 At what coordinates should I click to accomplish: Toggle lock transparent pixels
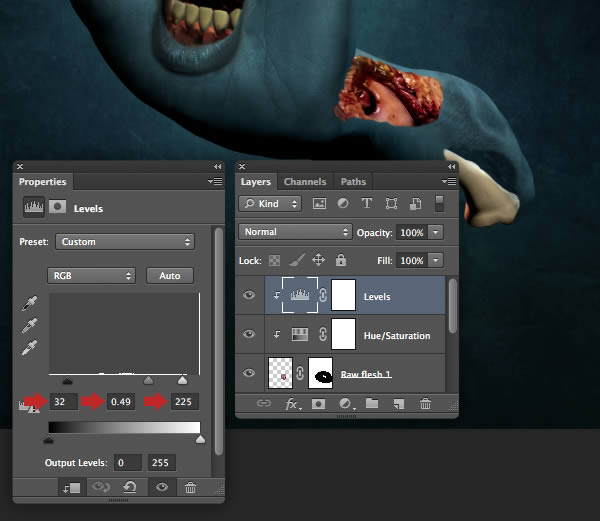click(x=274, y=261)
